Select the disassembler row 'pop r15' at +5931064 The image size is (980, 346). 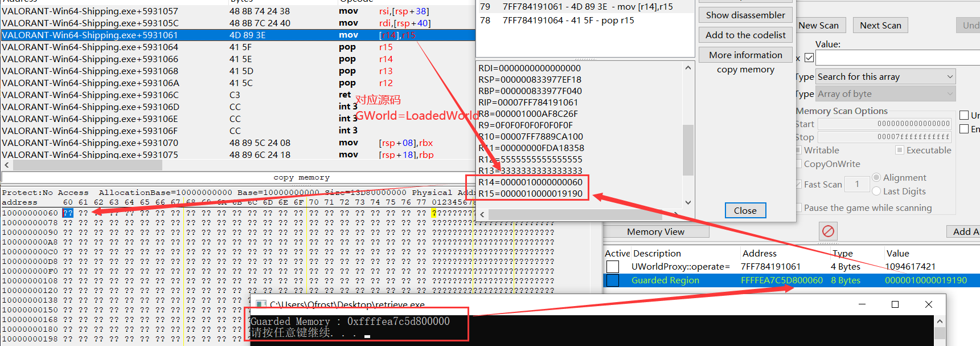click(x=238, y=47)
